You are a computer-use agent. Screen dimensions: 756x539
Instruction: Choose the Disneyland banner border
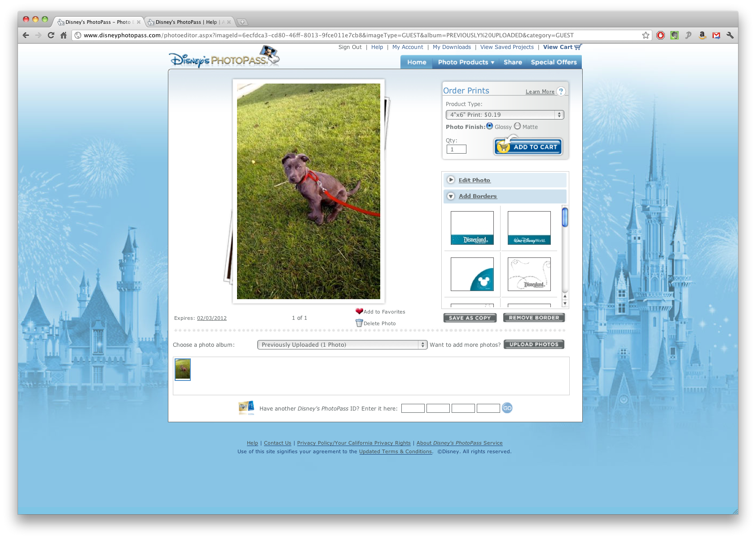(472, 228)
